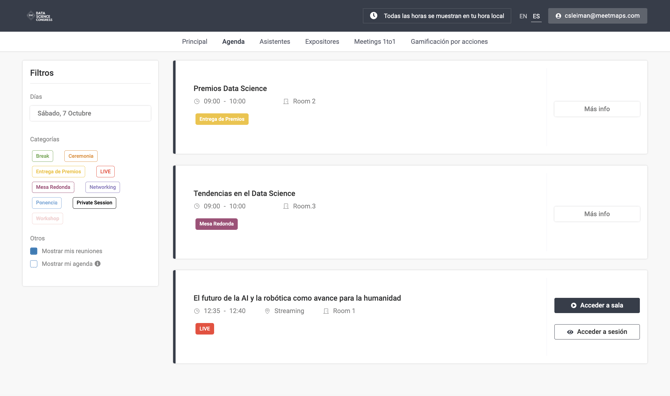Screen dimensions: 670x396
Task: Toggle the Break category filter
Action: coord(42,156)
